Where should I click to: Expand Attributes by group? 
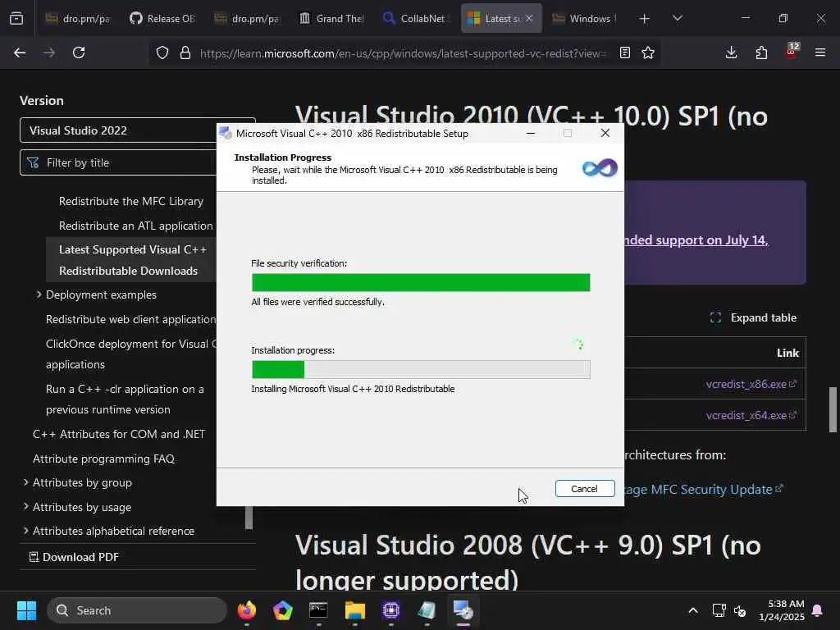25,482
